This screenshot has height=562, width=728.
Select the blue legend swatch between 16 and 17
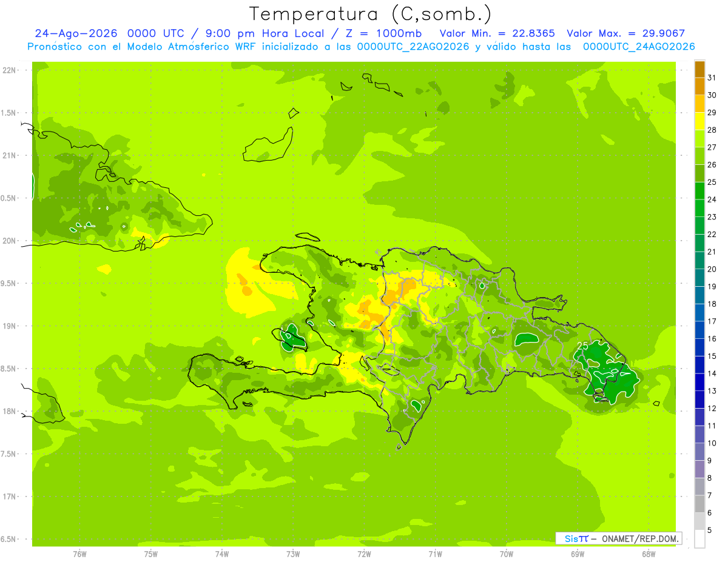pos(699,330)
